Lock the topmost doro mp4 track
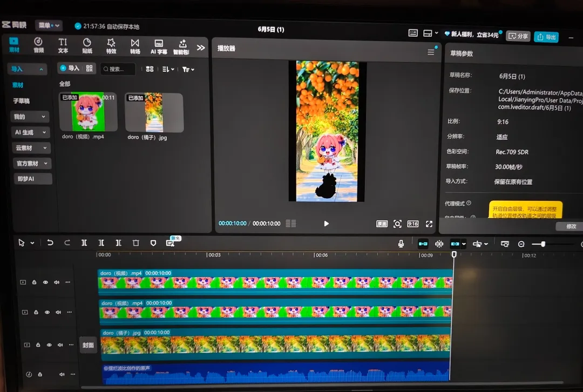Image resolution: width=583 pixels, height=392 pixels. (x=34, y=282)
